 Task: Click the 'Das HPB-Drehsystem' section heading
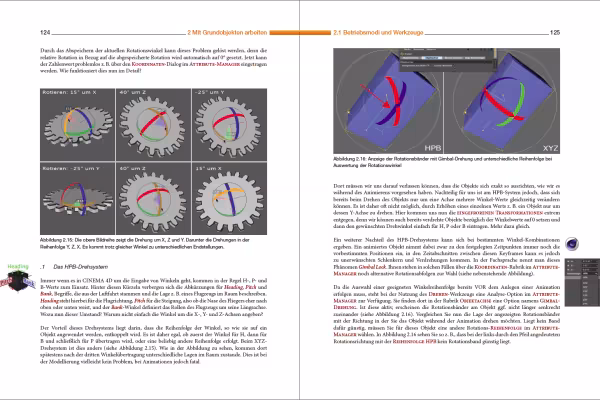[80, 267]
